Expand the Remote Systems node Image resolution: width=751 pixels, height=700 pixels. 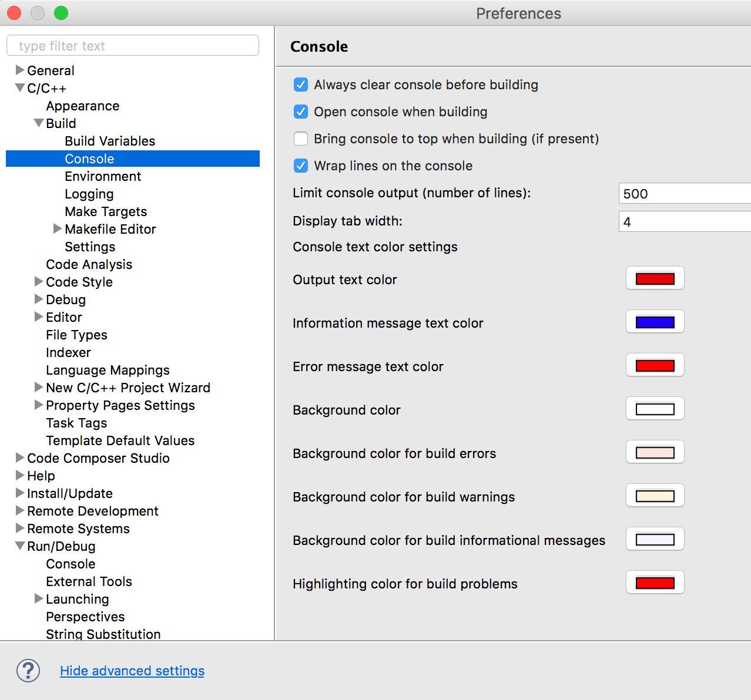click(20, 529)
